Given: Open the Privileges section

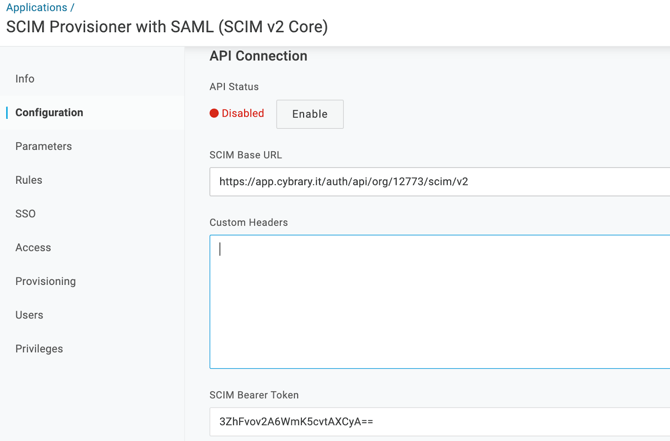Looking at the screenshot, I should coord(39,349).
